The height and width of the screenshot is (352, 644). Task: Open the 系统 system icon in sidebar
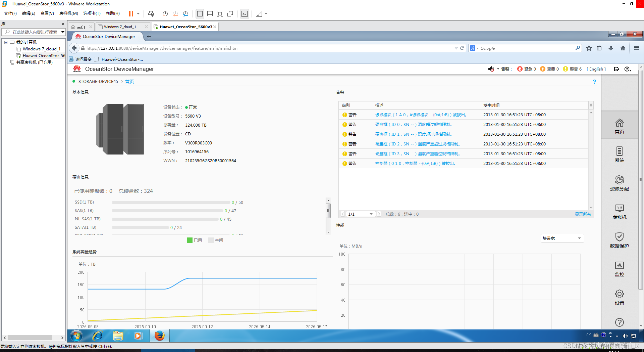619,154
